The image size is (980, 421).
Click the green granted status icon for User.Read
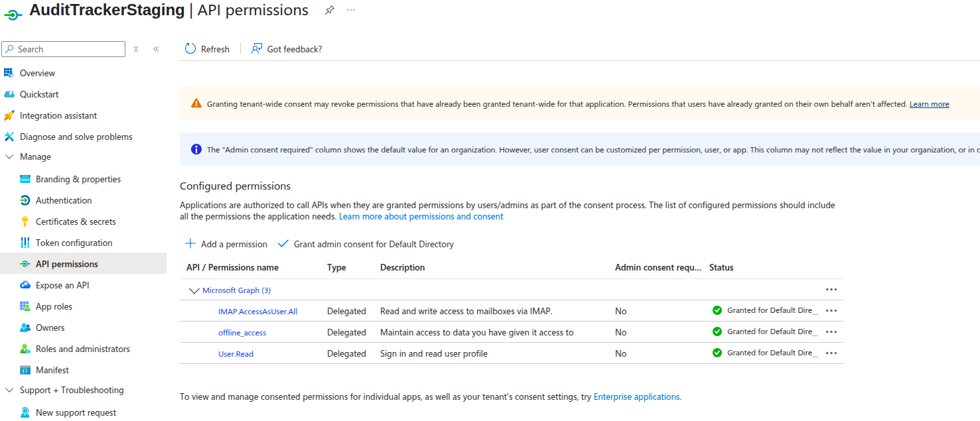tap(717, 353)
